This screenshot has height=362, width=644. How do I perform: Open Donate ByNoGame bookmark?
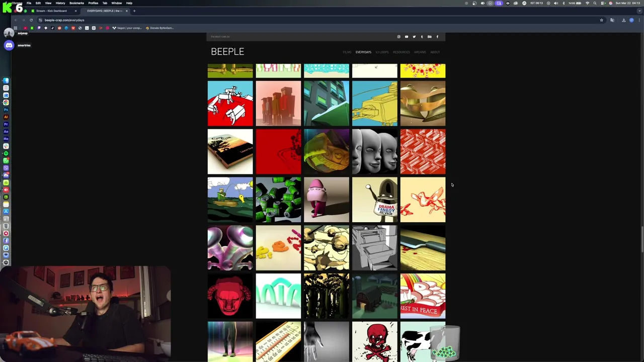(x=159, y=28)
